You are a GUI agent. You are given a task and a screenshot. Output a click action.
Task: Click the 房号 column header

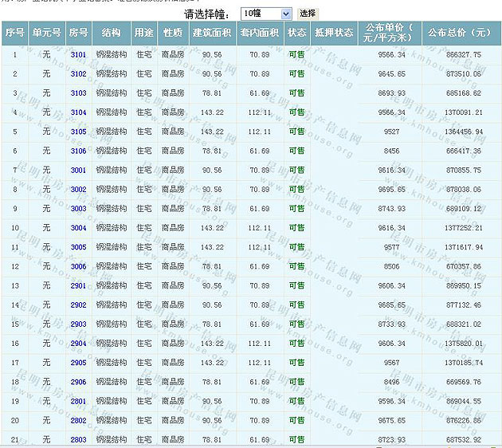[x=78, y=33]
